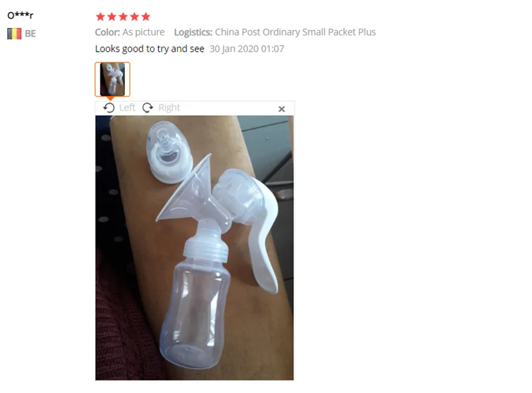
Task: Click the Left rotate label
Action: click(x=127, y=108)
